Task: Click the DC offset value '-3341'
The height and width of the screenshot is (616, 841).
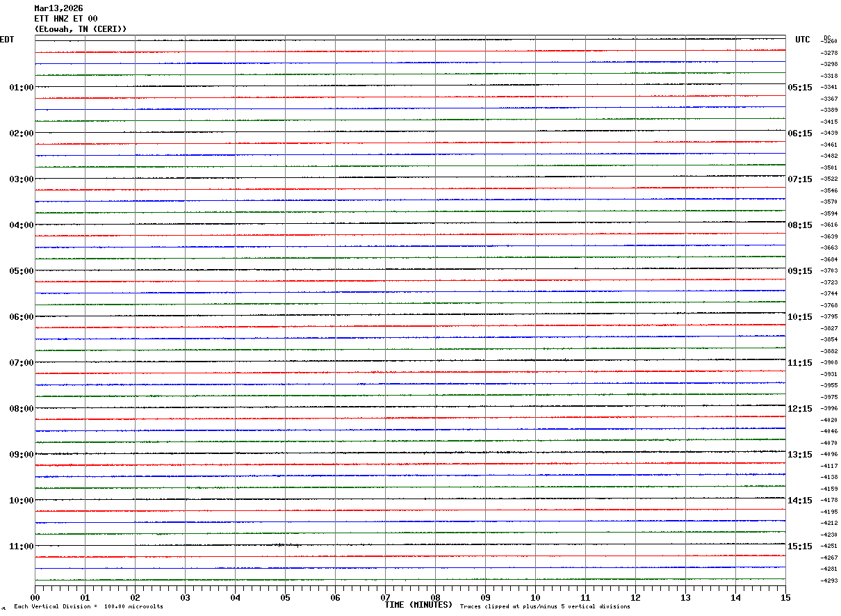Action: [829, 87]
